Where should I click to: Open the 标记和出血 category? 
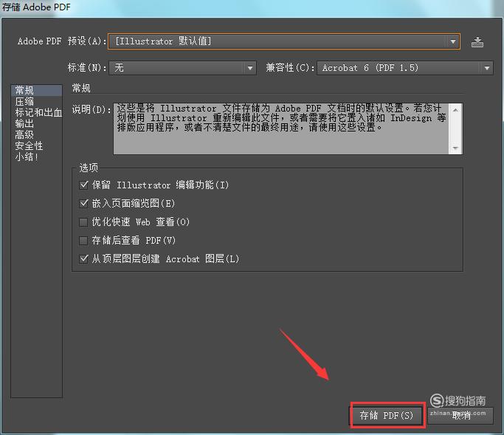click(x=36, y=112)
